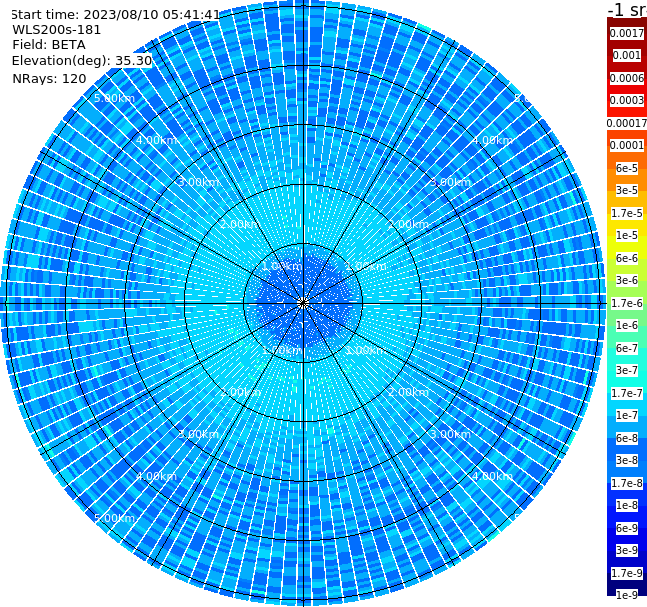
Task: Select the 6e-5 colorbar label
Action: click(x=627, y=168)
